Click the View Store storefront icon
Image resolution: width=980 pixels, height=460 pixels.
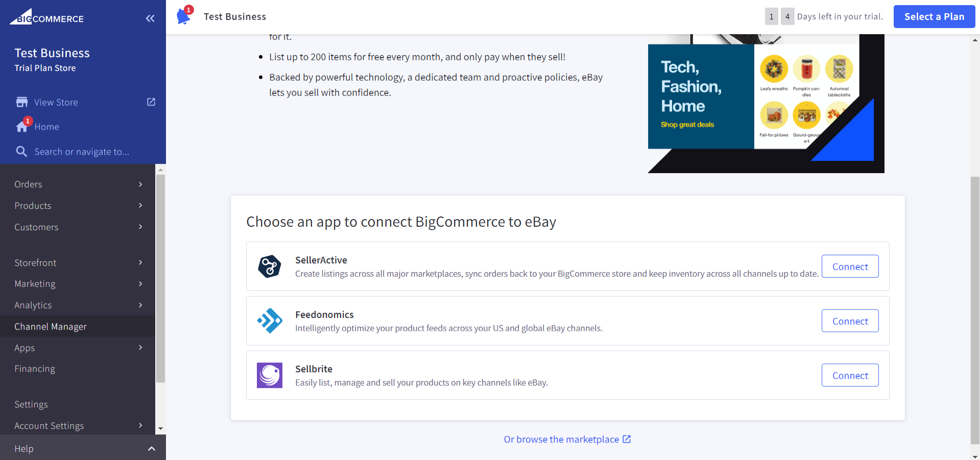pos(22,102)
